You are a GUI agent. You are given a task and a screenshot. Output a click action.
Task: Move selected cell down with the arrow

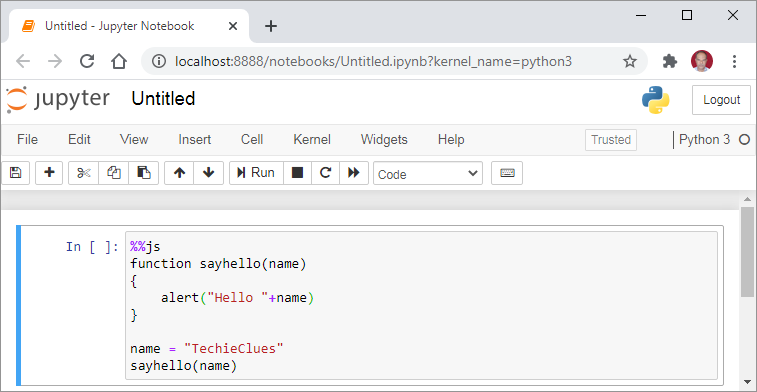point(209,173)
